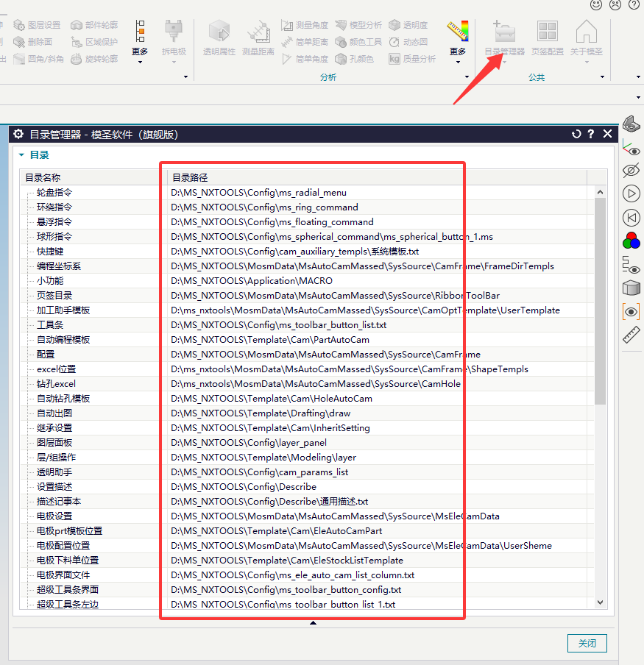
Task: Select the 透明属性 tool
Action: [x=219, y=38]
